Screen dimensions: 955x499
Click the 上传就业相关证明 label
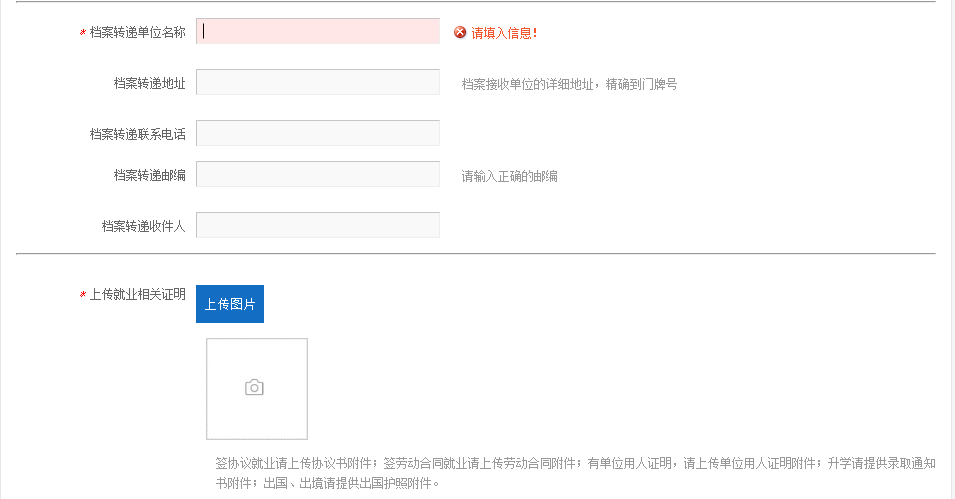(x=137, y=294)
